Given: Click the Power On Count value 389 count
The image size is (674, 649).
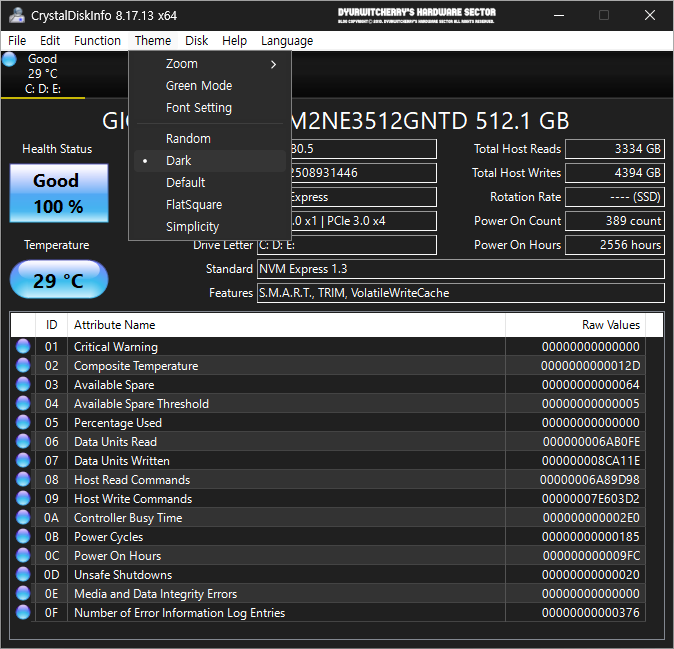Looking at the screenshot, I should point(615,221).
